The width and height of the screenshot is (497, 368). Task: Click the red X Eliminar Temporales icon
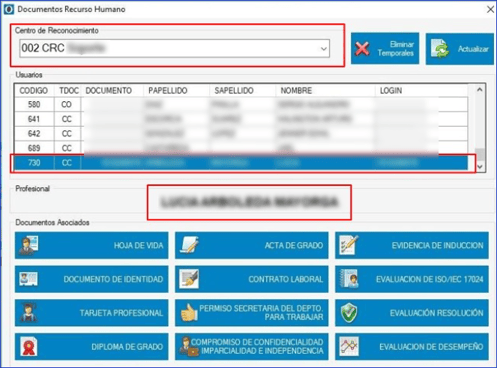tap(362, 49)
